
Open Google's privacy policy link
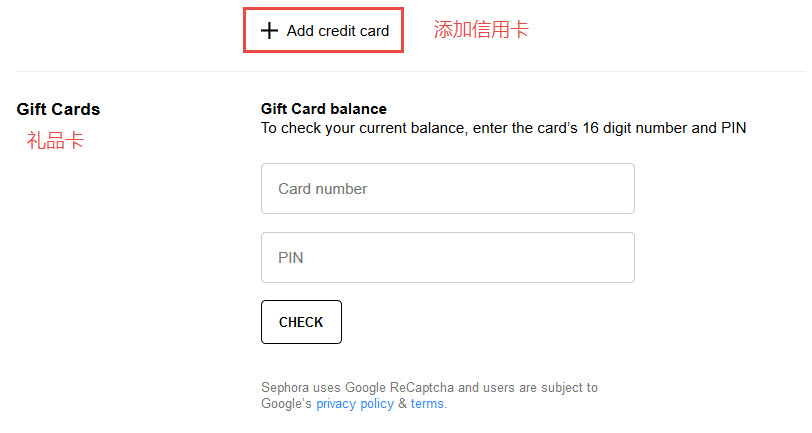point(355,403)
